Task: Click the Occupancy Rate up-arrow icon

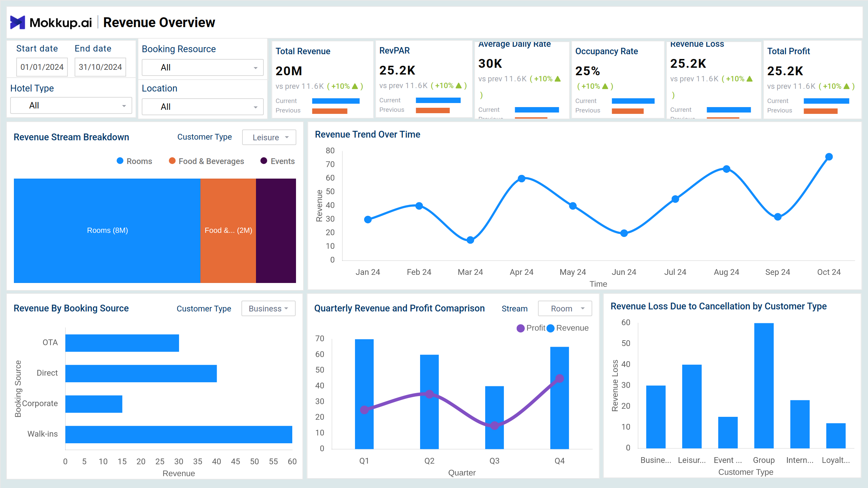Action: click(x=605, y=86)
